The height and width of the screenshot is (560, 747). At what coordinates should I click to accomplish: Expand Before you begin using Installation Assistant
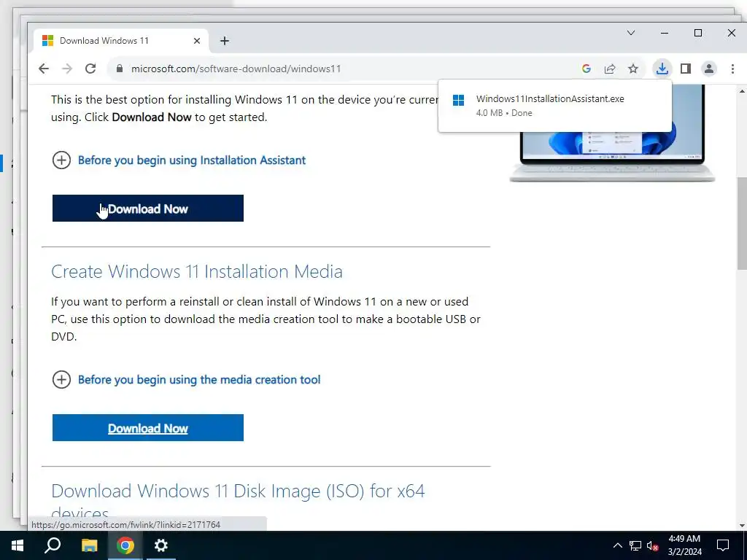click(192, 160)
